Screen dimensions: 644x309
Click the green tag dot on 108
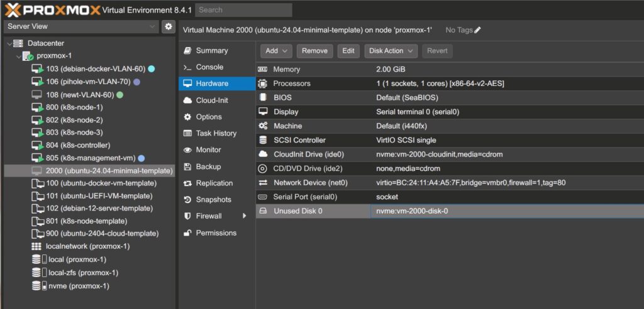119,95
